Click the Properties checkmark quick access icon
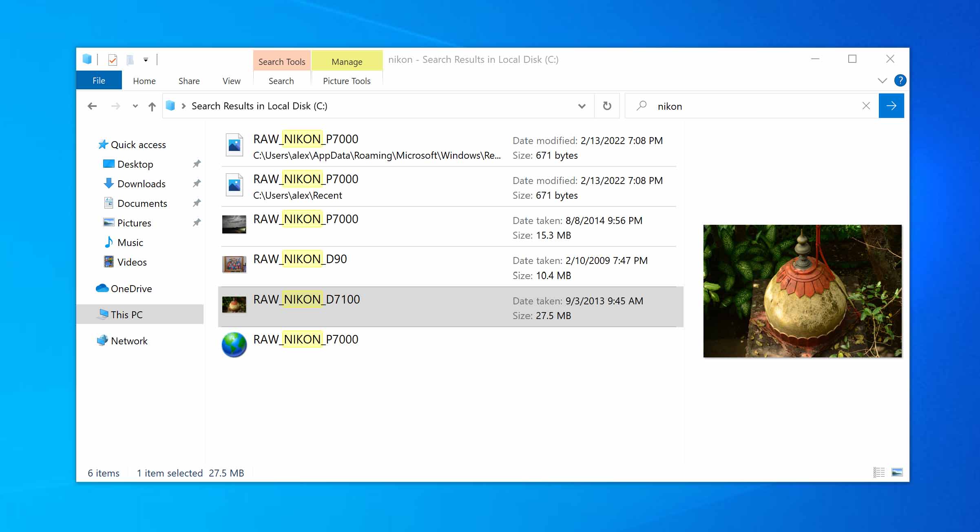Viewport: 980px width, 532px height. pos(113,60)
